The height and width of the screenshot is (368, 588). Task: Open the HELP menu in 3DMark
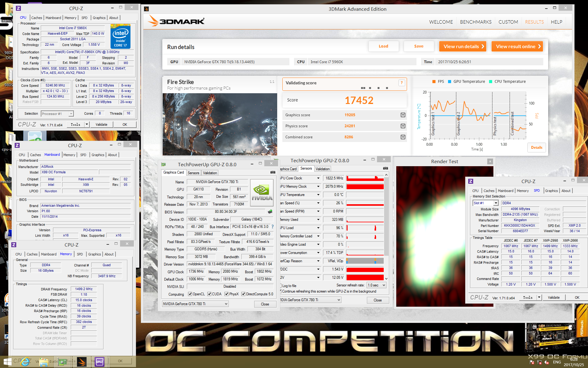point(556,22)
